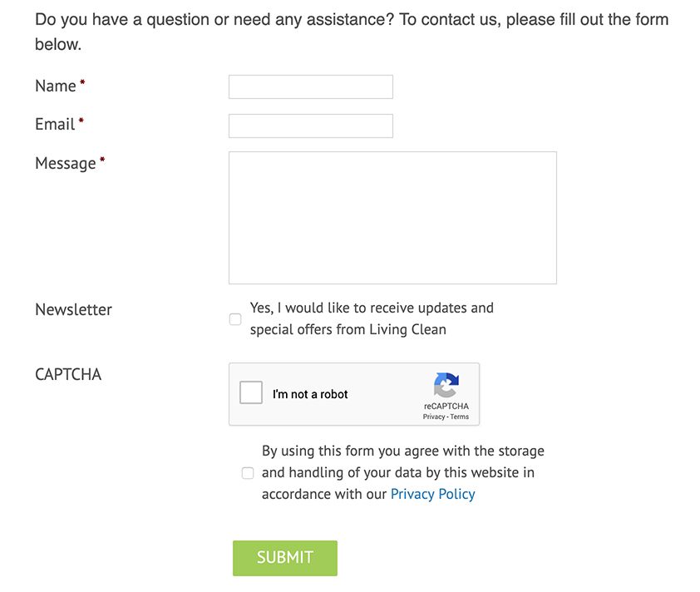
Task: Click inside the Name input field
Action: pos(310,86)
